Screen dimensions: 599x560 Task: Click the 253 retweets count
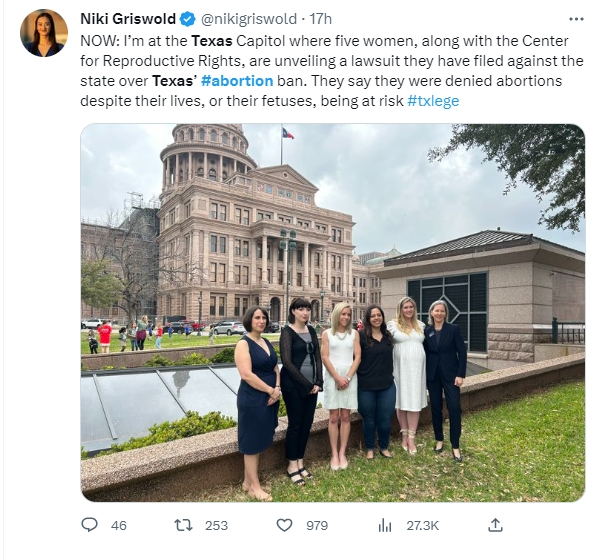(216, 526)
